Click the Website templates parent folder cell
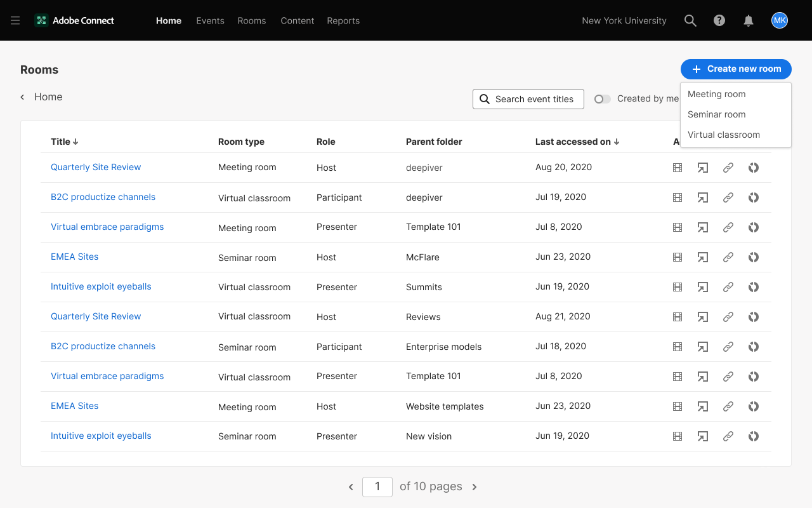 tap(445, 406)
